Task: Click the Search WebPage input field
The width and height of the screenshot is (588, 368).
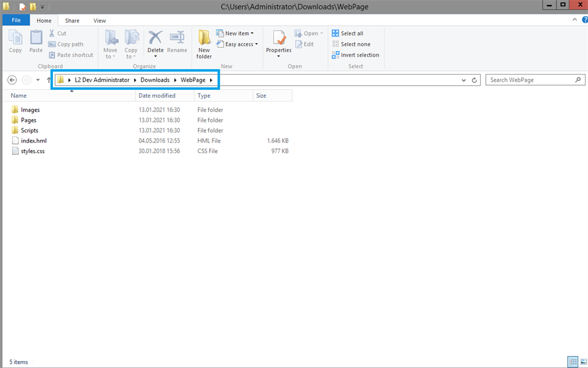Action: (x=528, y=80)
